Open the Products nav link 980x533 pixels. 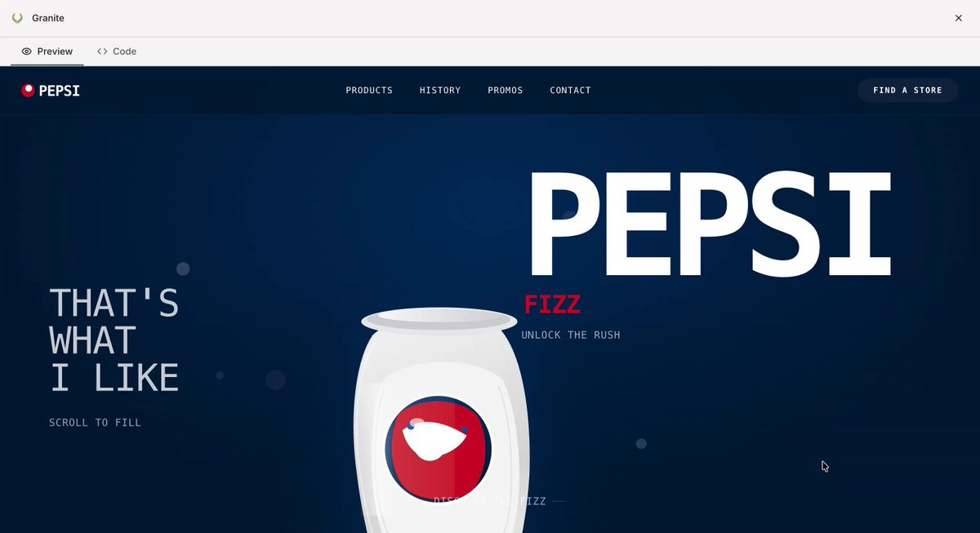tap(369, 91)
